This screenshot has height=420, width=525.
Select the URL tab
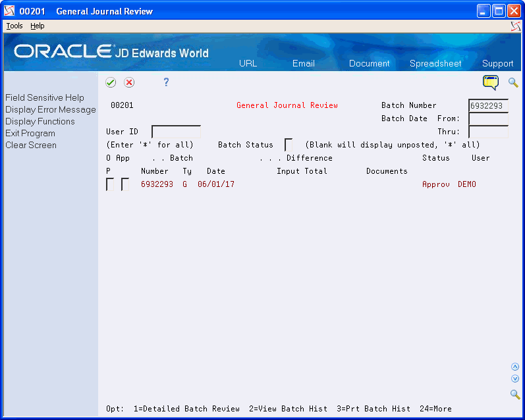click(248, 64)
